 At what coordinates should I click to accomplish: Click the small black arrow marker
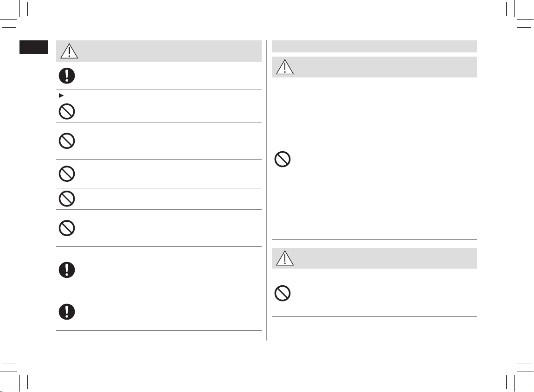coord(61,96)
